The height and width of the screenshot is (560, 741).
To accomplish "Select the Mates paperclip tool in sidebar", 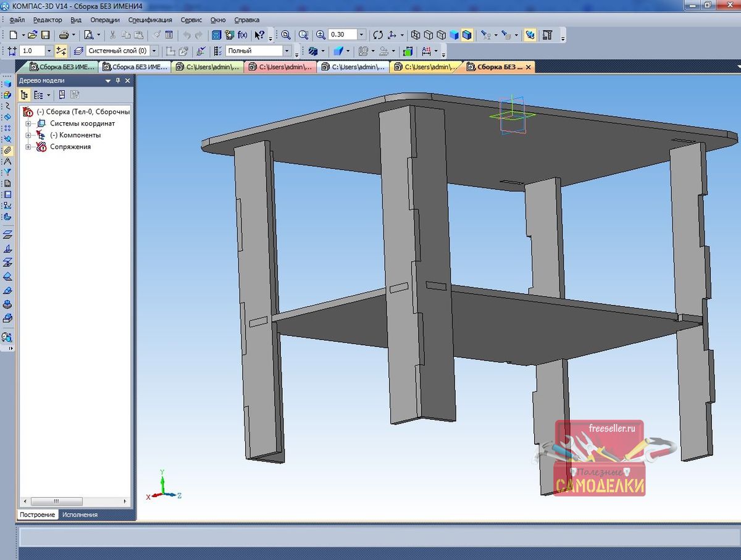I will [x=7, y=150].
